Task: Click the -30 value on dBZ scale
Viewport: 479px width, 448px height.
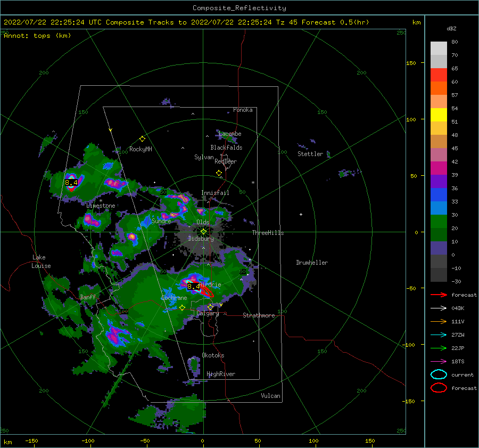Action: pyautogui.click(x=456, y=281)
